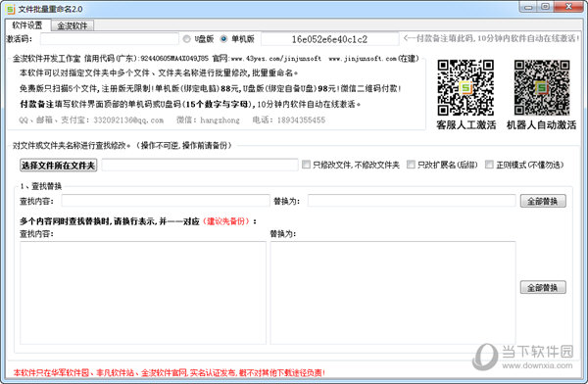Click the lower 全部替换 button
Viewport: 588px width, 384px height.
pyautogui.click(x=543, y=288)
